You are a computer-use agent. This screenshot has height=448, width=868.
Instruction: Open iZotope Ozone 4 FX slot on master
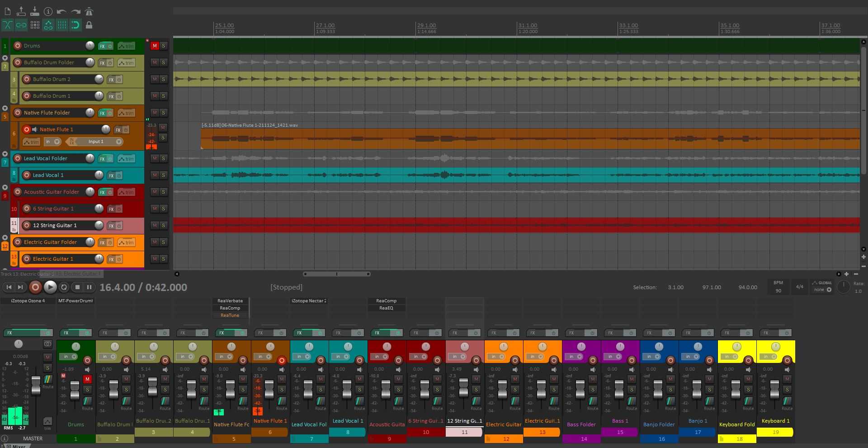pos(28,301)
